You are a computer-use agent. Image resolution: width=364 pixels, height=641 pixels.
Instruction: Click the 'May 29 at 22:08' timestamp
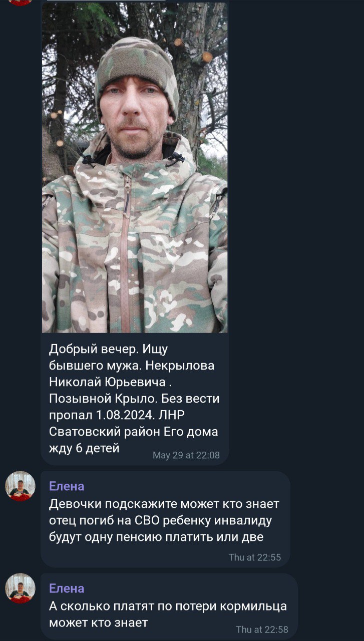pos(186,455)
